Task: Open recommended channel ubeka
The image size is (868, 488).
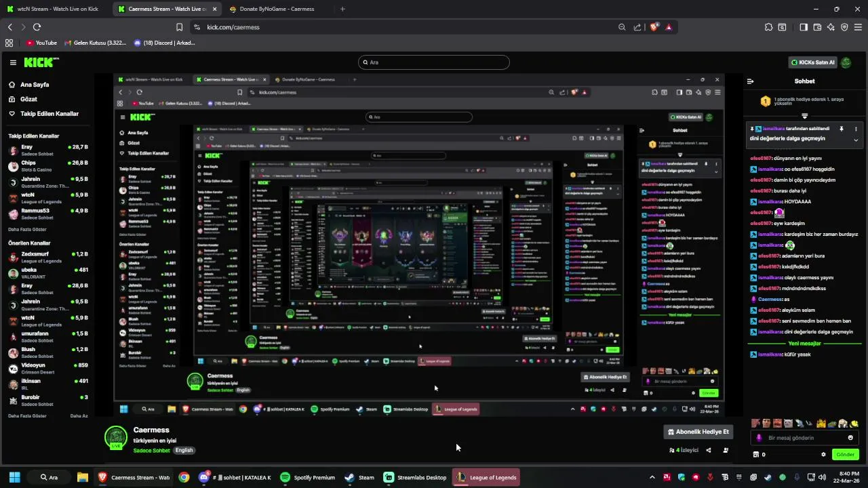Action: [x=47, y=273]
